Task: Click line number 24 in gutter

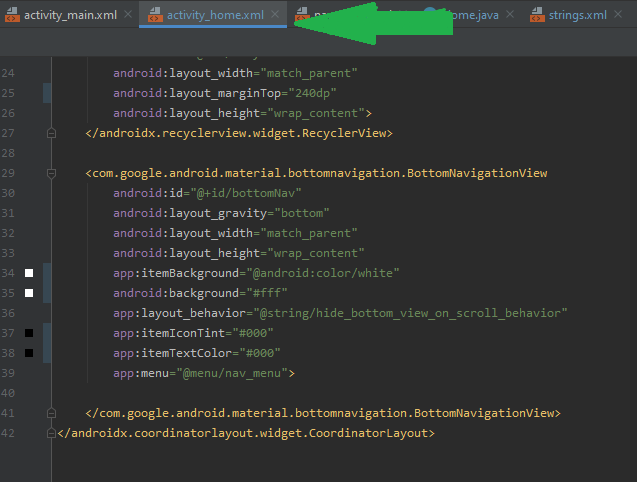Action: [8, 73]
